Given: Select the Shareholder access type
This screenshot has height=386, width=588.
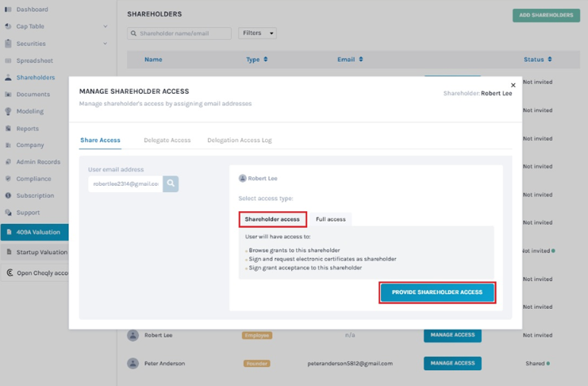Looking at the screenshot, I should click(272, 219).
